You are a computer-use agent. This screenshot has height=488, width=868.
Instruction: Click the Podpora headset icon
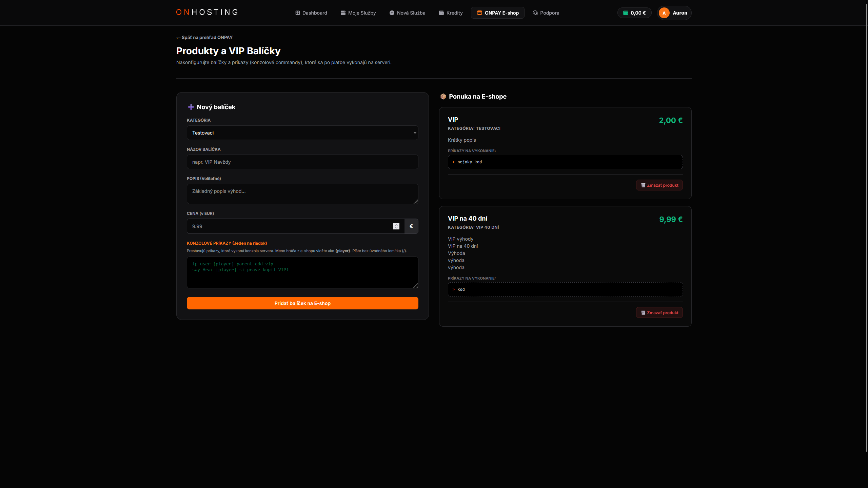(535, 13)
